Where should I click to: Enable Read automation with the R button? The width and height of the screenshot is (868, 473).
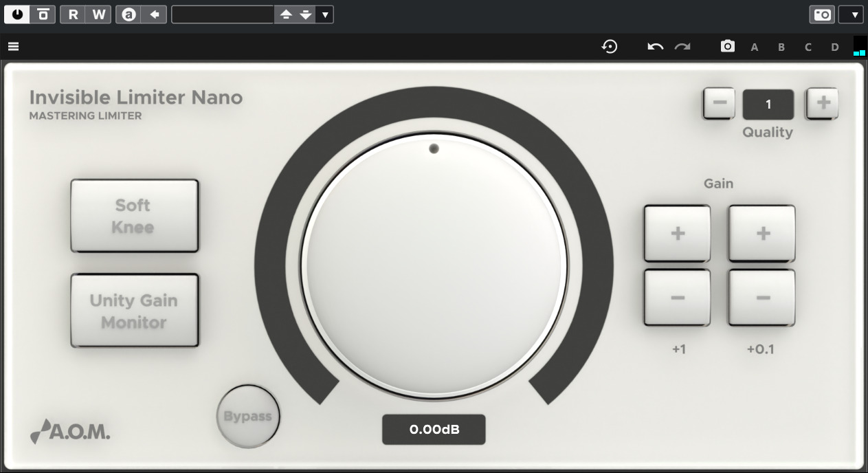tap(73, 14)
